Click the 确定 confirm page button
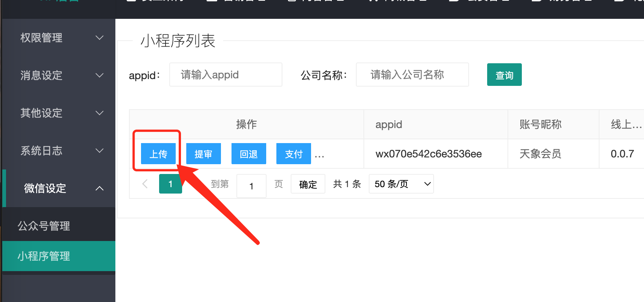 click(x=308, y=184)
